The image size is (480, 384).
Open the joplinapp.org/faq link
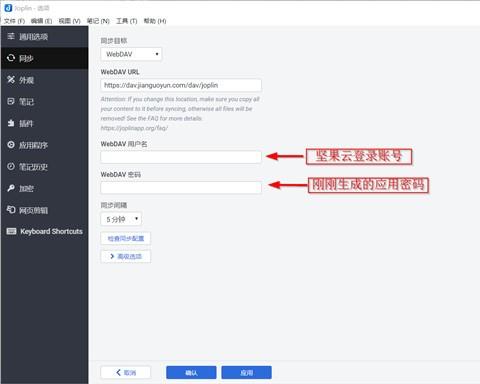pos(134,128)
